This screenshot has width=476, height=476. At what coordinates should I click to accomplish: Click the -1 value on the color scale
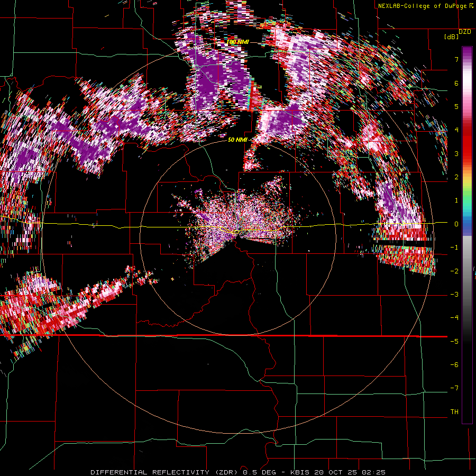454,248
